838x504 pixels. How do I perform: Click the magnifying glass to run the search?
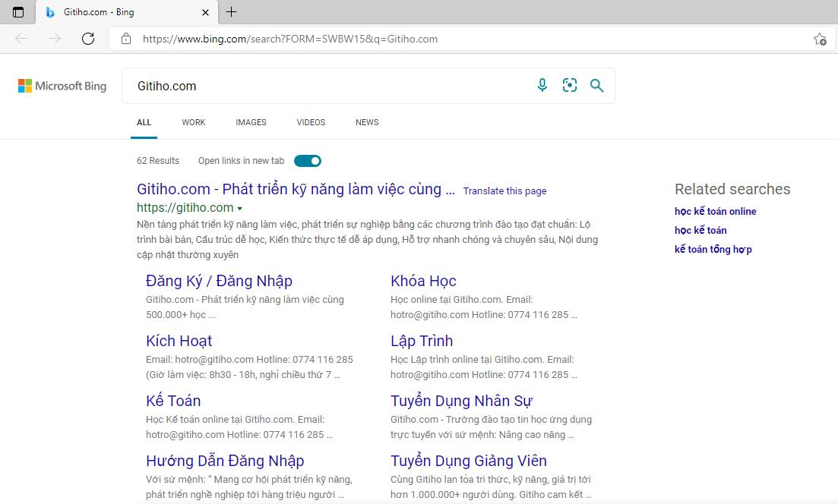pyautogui.click(x=597, y=85)
